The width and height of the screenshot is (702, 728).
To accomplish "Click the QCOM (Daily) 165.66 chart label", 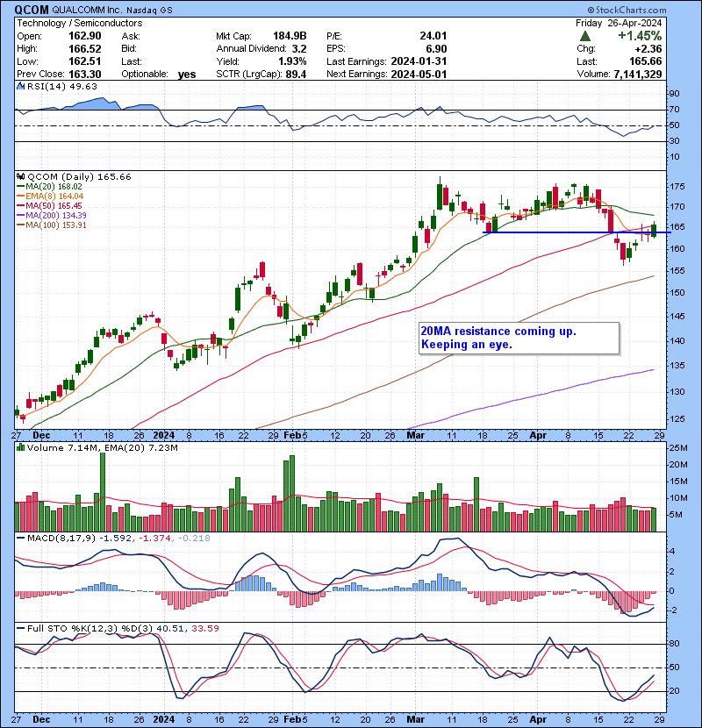I will point(79,177).
